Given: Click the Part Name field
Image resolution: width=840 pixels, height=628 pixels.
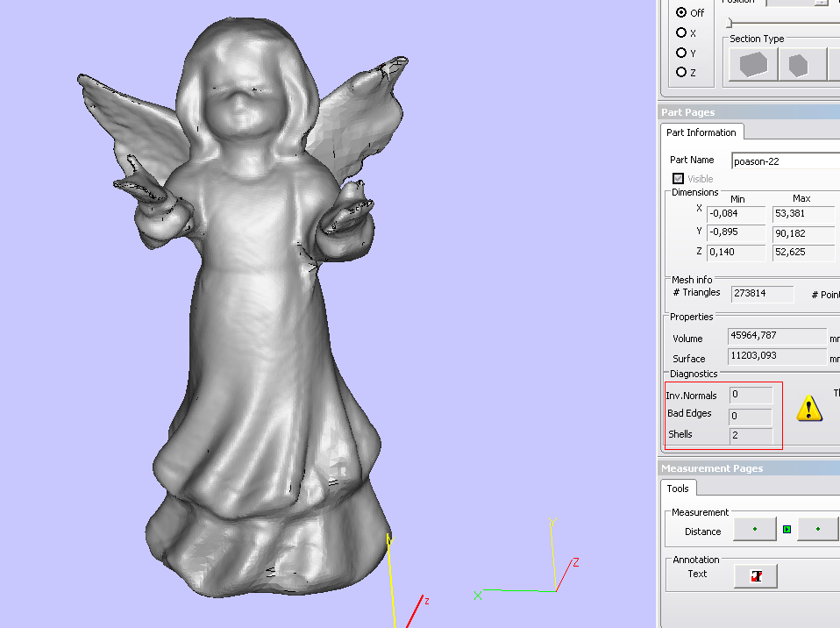Looking at the screenshot, I should point(785,161).
